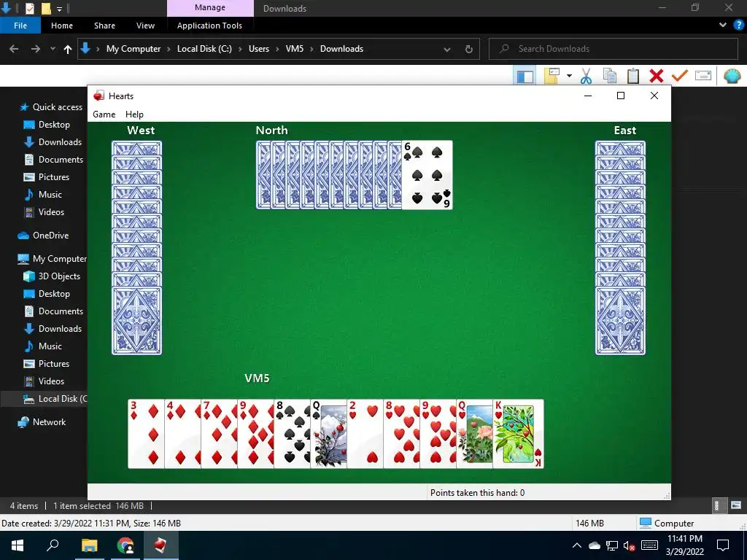Viewport: 747px width, 560px height.
Task: Open the notification center icon
Action: coord(723,545)
